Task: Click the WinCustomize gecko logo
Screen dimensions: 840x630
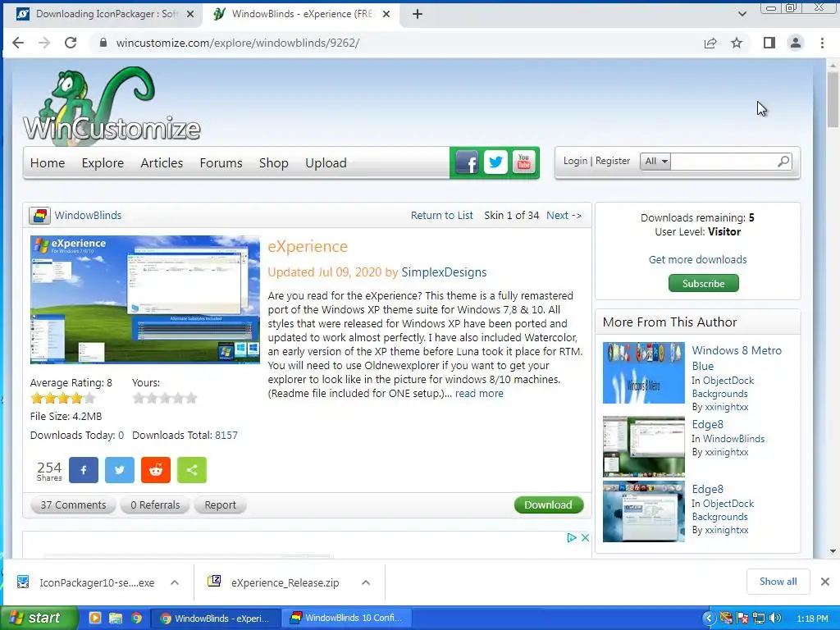Action: tap(112, 106)
